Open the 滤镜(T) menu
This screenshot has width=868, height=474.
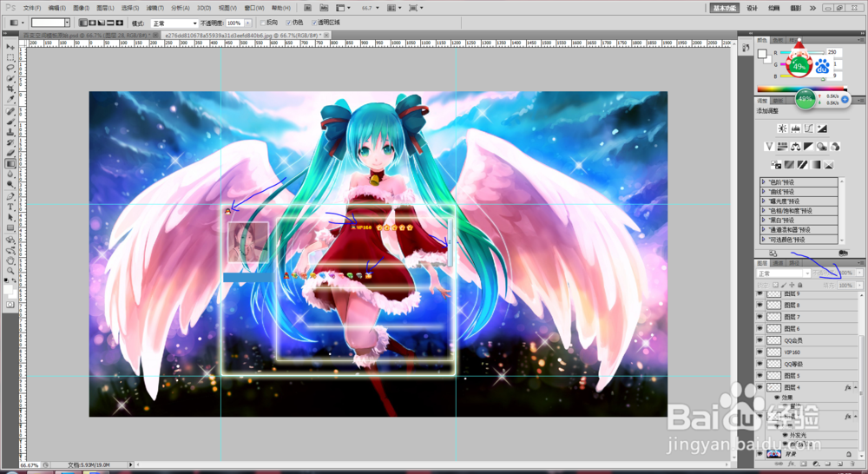point(155,9)
